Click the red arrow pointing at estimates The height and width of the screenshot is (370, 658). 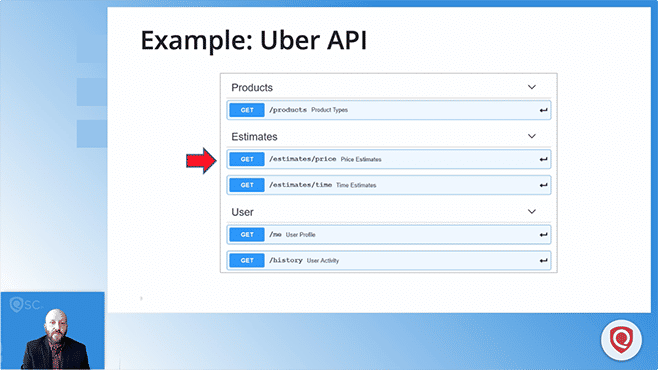coord(201,160)
